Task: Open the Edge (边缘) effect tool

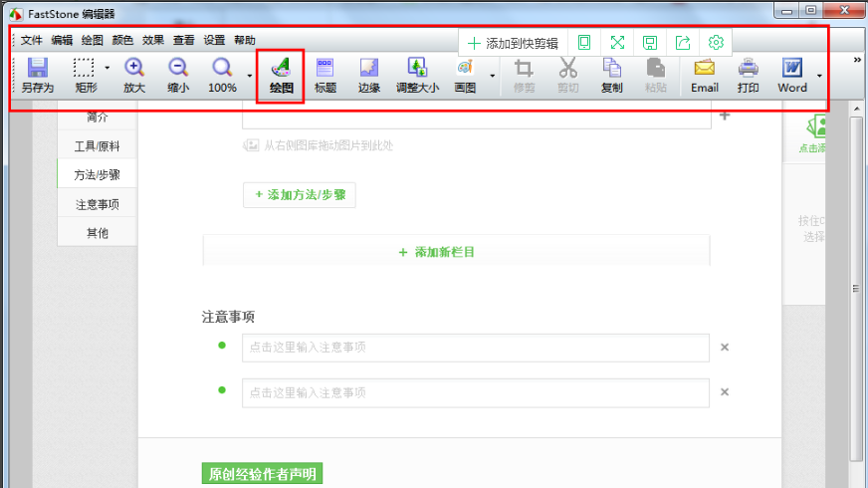Action: (x=369, y=76)
